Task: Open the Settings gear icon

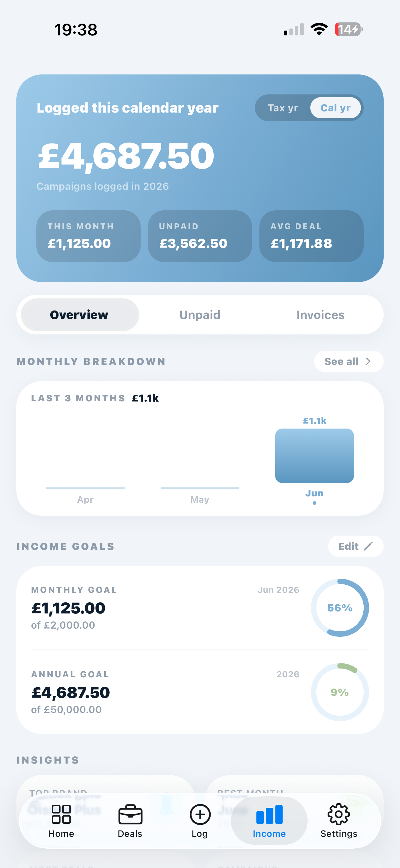Action: 338,814
